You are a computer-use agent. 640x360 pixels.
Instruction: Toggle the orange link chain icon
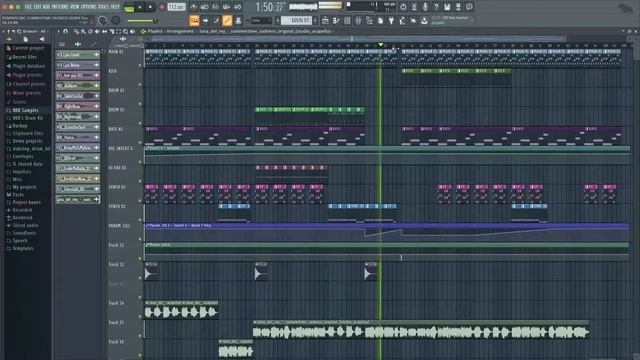click(x=227, y=20)
